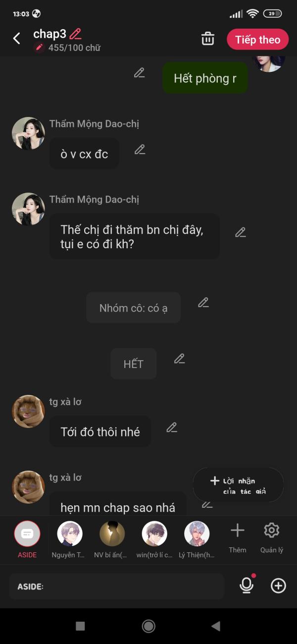Add an author's note (Lời nhắn của tác giả)

pyautogui.click(x=238, y=485)
